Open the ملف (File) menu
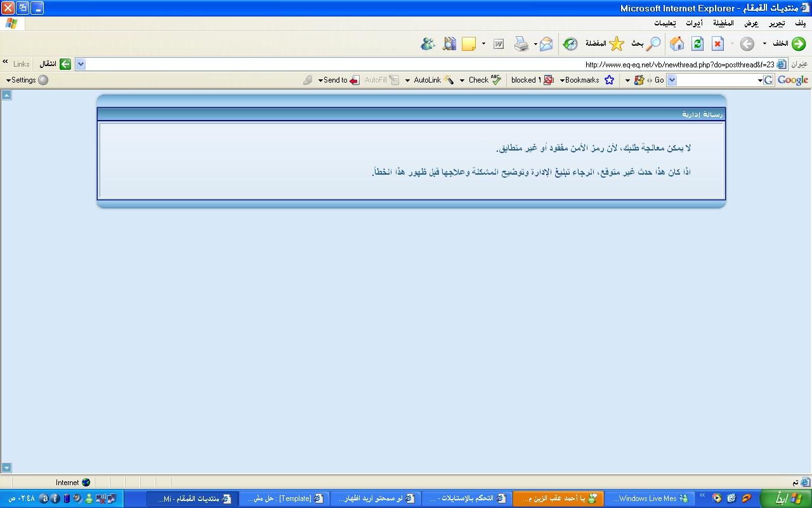 [x=800, y=23]
